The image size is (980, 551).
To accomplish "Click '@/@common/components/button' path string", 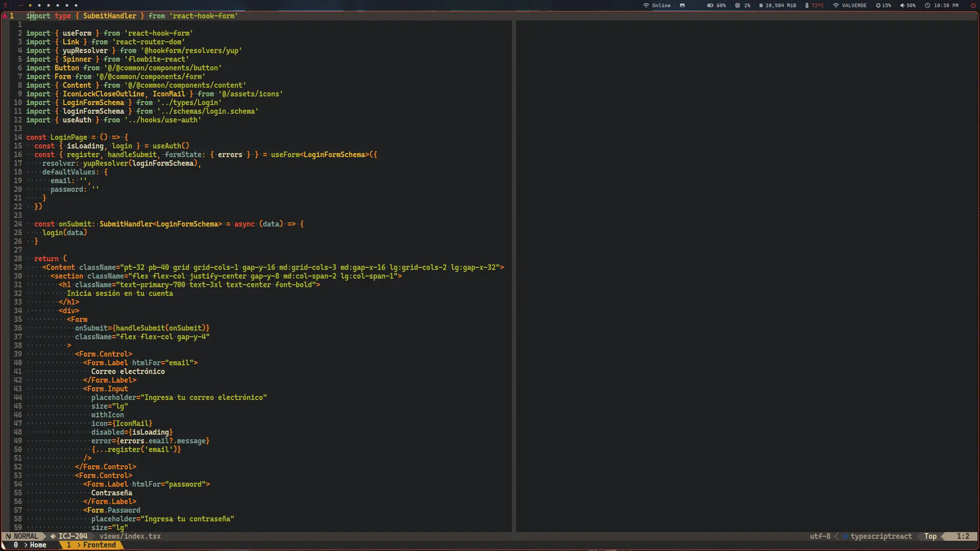I will pos(163,68).
